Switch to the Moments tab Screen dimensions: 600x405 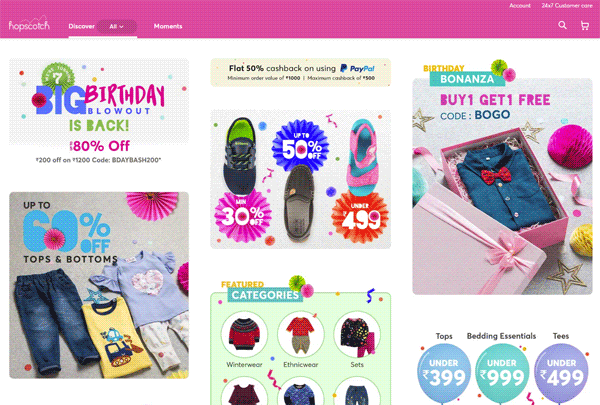click(168, 26)
